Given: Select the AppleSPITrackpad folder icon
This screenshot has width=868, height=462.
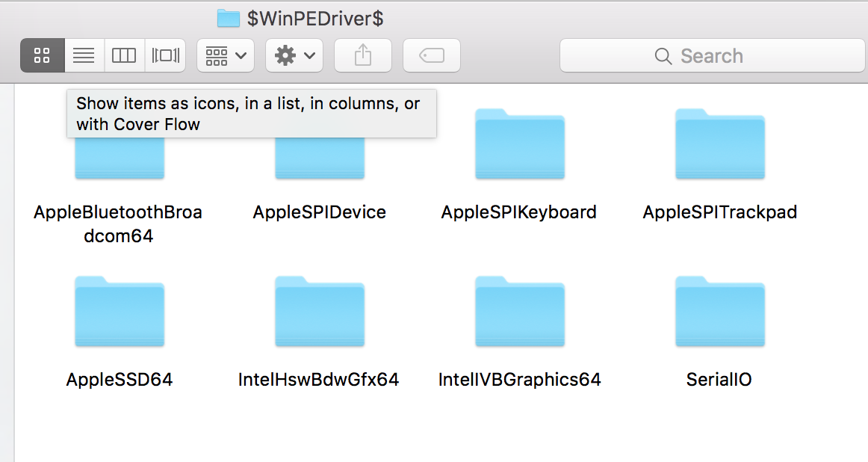Looking at the screenshot, I should click(x=720, y=144).
